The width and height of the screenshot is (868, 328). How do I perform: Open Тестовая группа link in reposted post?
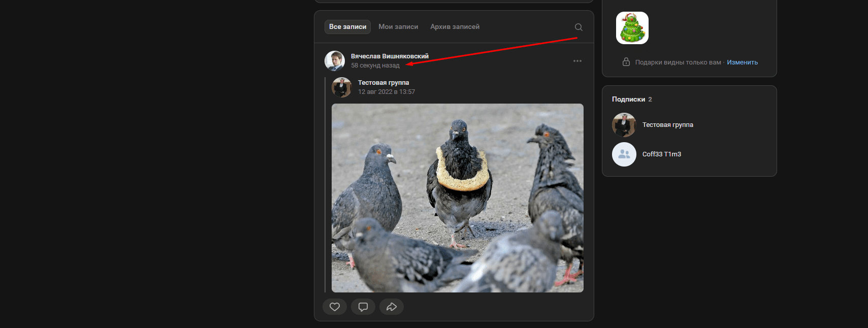[x=383, y=83]
